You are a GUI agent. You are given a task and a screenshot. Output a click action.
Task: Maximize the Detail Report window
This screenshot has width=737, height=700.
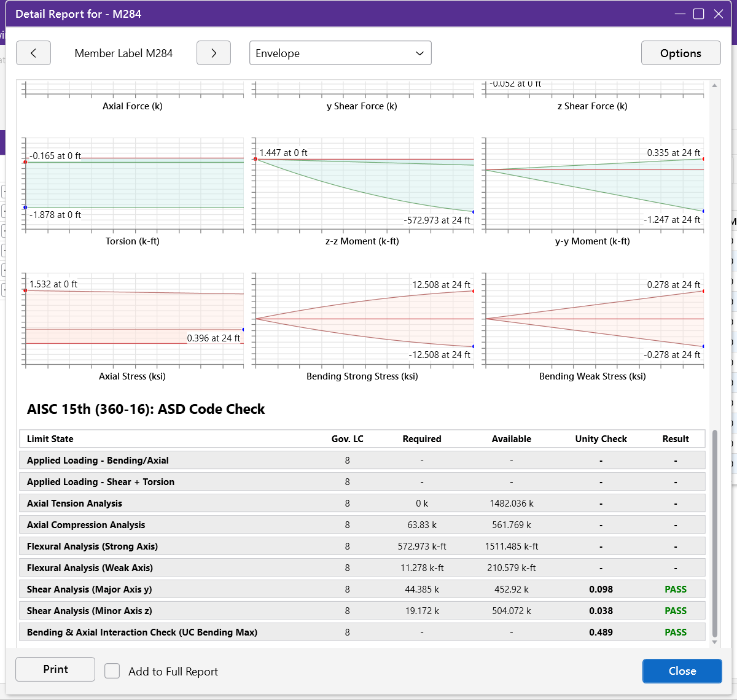[x=698, y=14]
